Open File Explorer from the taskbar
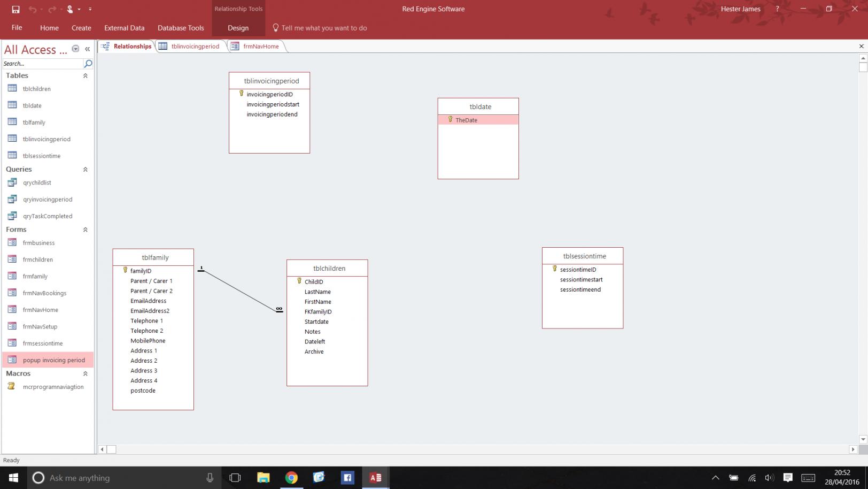Image resolution: width=868 pixels, height=489 pixels. (x=263, y=478)
